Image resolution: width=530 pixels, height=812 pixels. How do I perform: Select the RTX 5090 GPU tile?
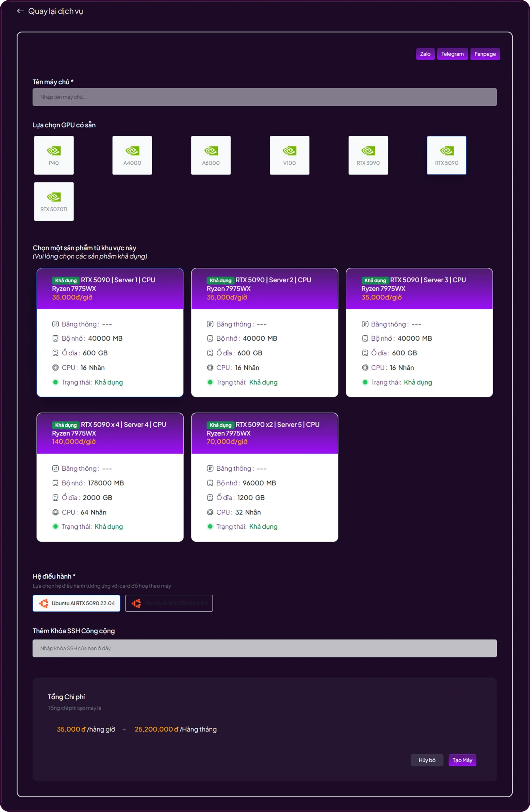[447, 155]
